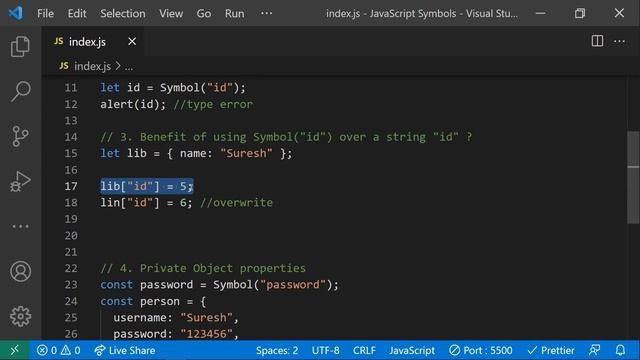
Task: Click 'const person = {' on line 24
Action: pyautogui.click(x=153, y=301)
